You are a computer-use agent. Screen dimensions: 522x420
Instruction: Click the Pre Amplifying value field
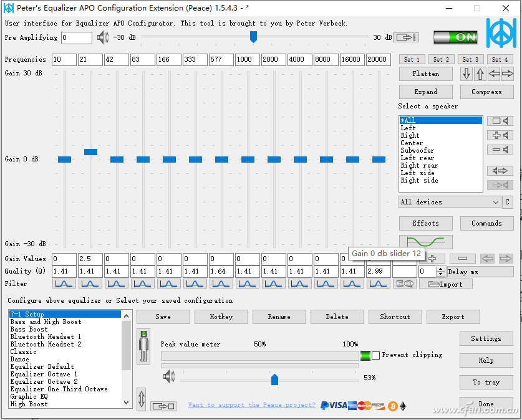pyautogui.click(x=77, y=37)
